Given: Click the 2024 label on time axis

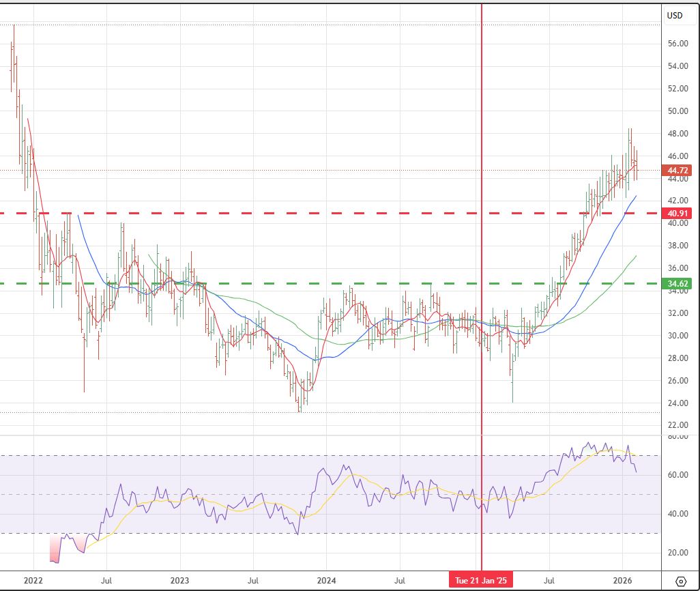Looking at the screenshot, I should [325, 581].
